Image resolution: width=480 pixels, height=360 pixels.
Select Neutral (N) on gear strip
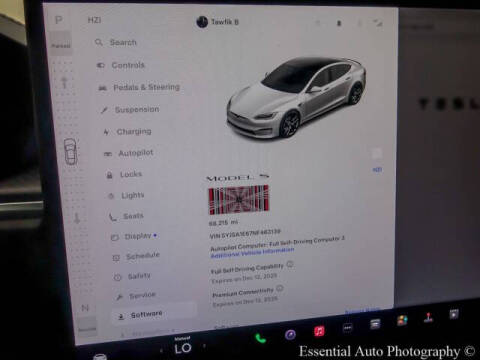coord(85,308)
